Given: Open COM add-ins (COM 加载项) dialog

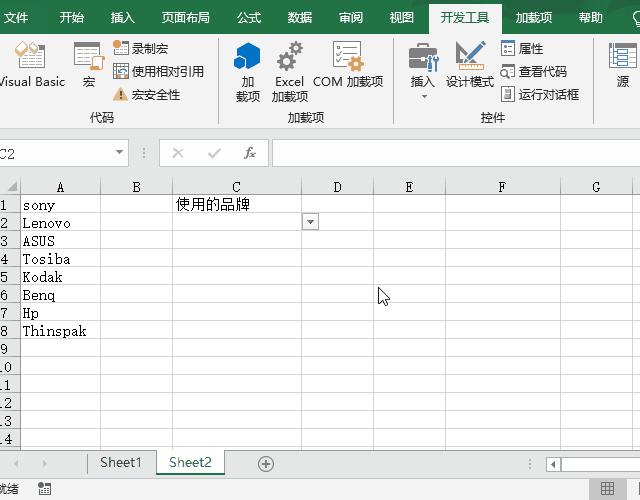Looking at the screenshot, I should [x=348, y=64].
